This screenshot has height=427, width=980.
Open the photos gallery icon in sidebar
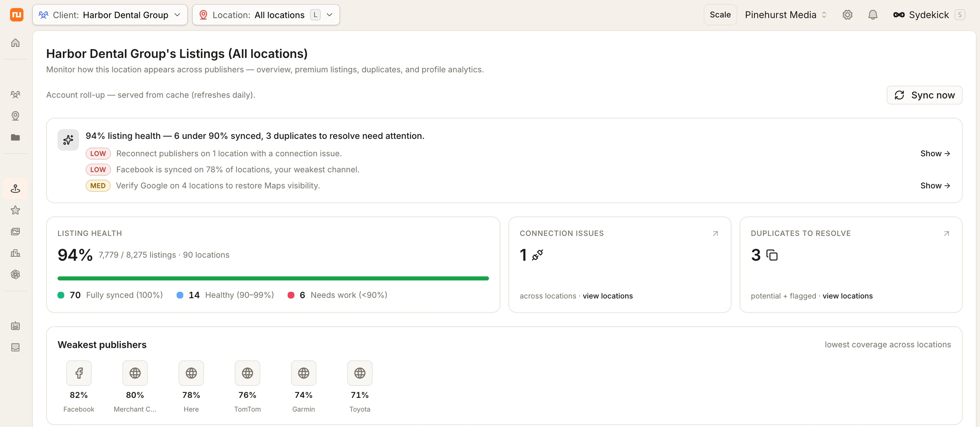click(15, 231)
